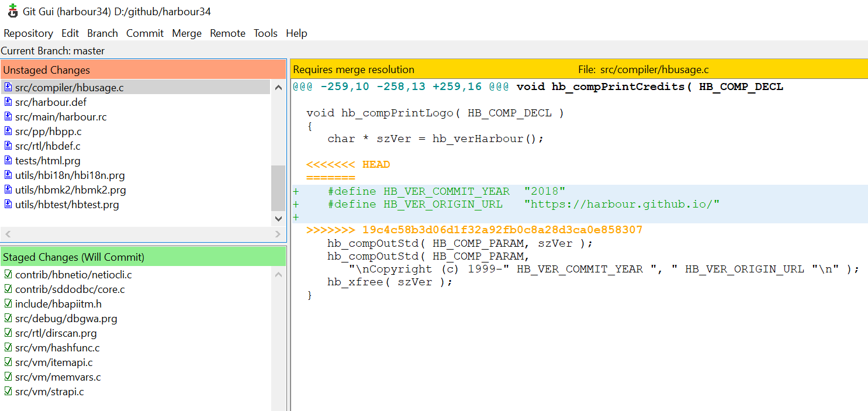Stage src/main/harbour.rc via its file icon
This screenshot has width=868, height=411.
pyautogui.click(x=8, y=117)
